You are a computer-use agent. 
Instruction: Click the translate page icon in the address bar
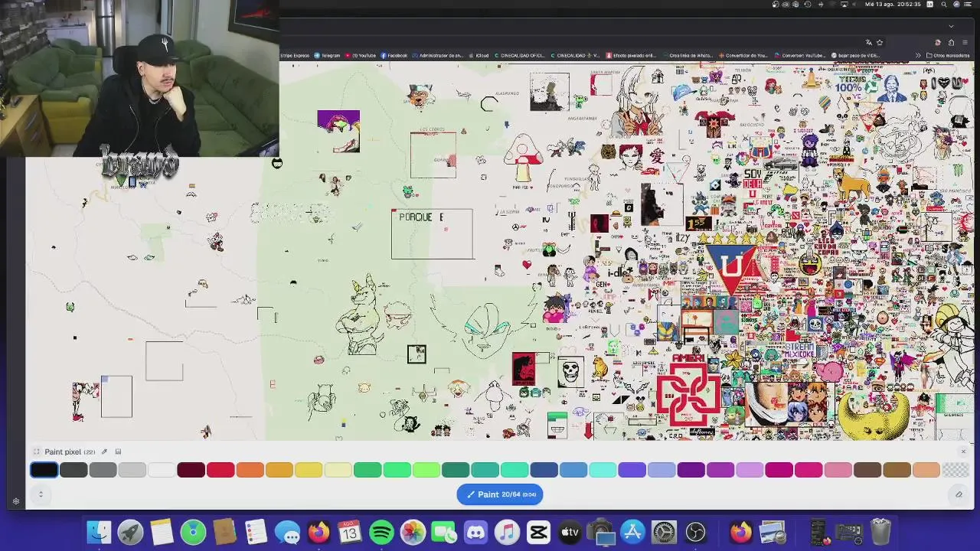coord(869,42)
